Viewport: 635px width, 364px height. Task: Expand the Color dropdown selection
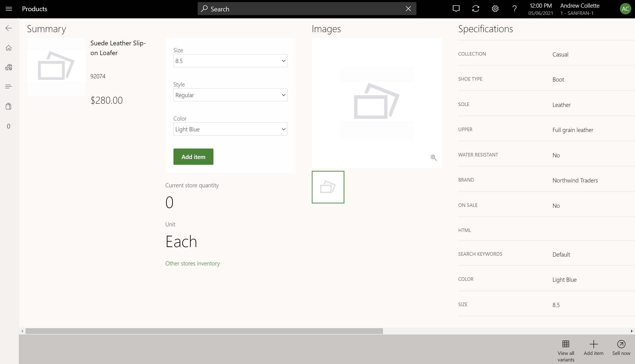tap(283, 129)
